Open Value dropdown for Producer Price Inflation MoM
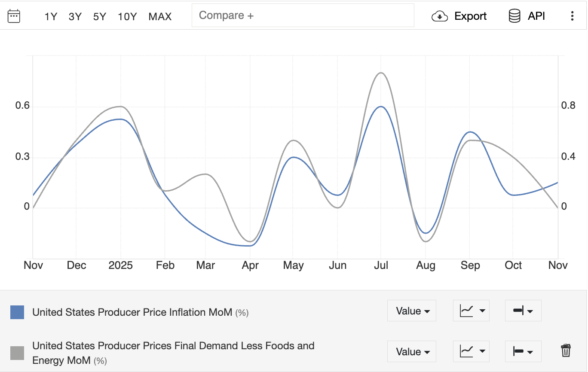The height and width of the screenshot is (372, 588). coord(411,311)
